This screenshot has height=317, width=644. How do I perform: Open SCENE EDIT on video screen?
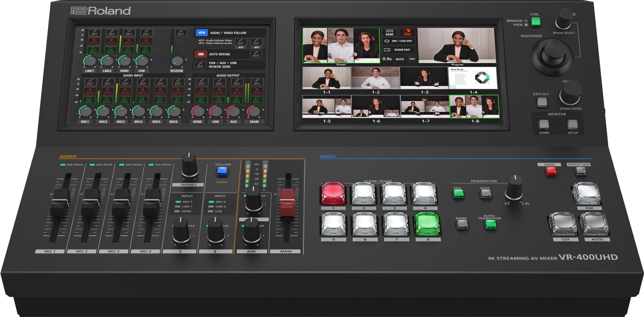399,50
